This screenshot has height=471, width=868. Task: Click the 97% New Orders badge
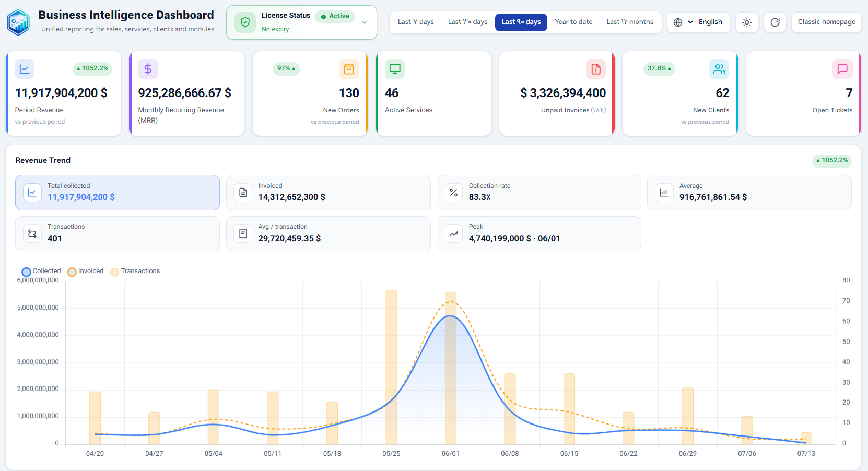286,68
